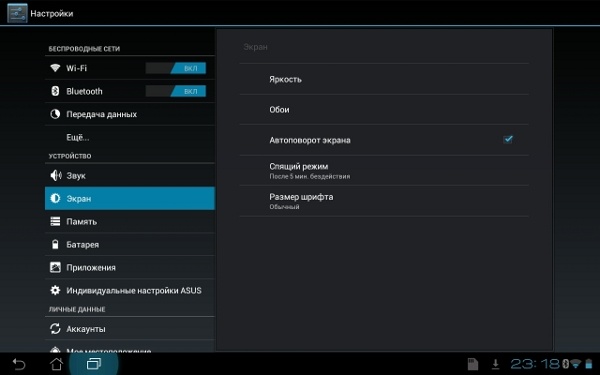Image resolution: width=600 pixels, height=375 pixels.
Task: Open the Bluetooth settings entry
Action: (x=130, y=91)
